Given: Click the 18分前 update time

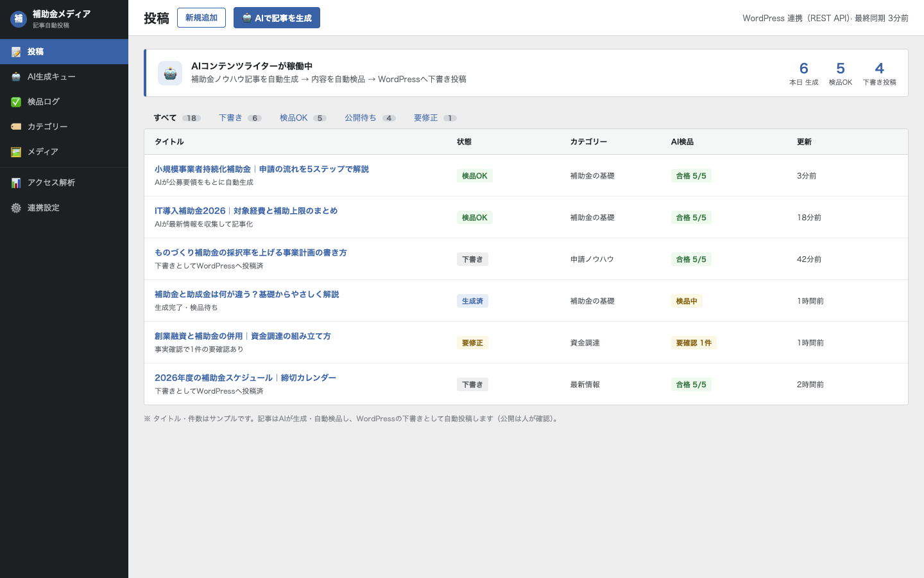Looking at the screenshot, I should coord(809,218).
